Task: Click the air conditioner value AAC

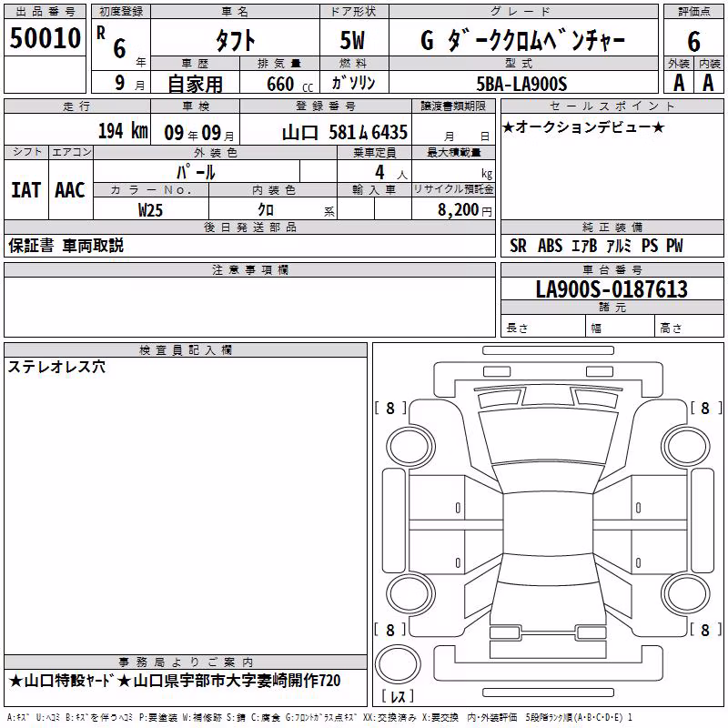Action: tap(70, 190)
